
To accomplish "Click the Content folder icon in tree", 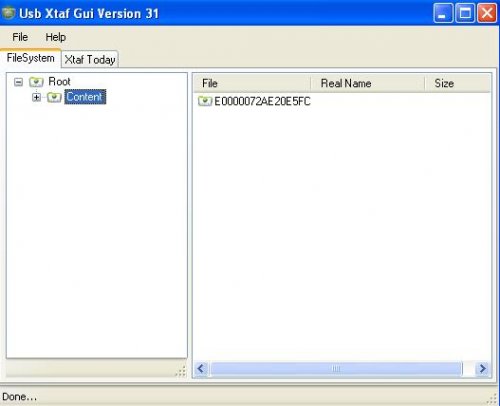I will [x=54, y=97].
